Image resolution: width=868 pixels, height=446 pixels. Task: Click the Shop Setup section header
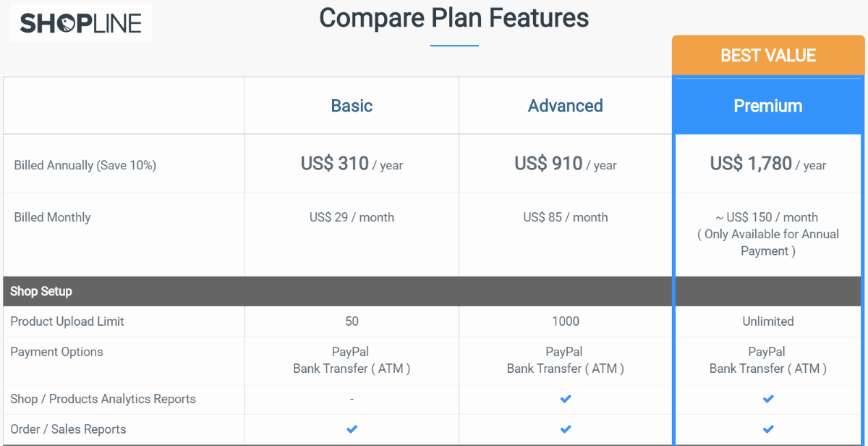coord(41,291)
